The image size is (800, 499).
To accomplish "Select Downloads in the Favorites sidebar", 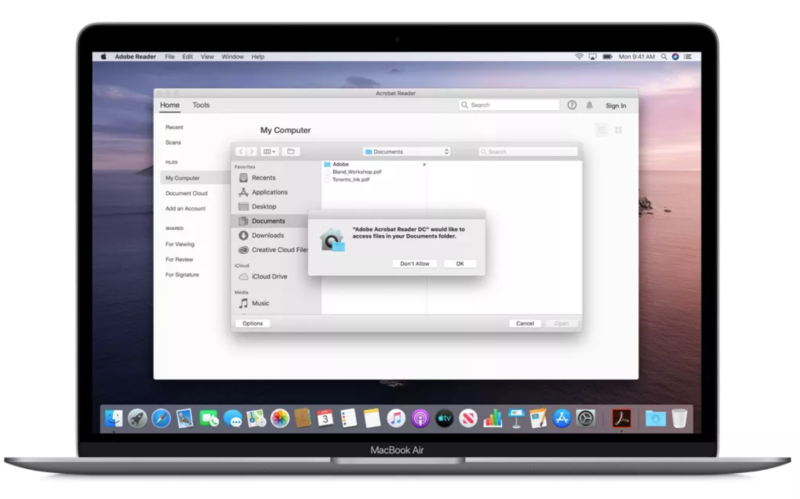I will click(268, 235).
